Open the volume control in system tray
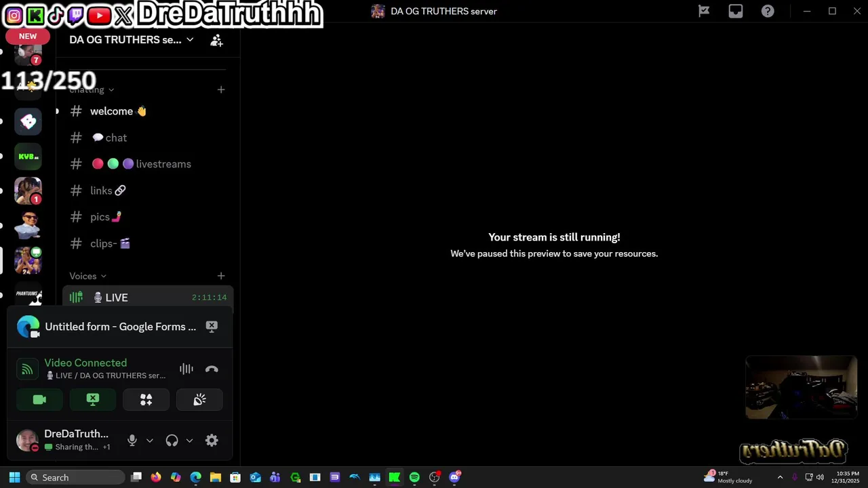This screenshot has height=488, width=868. coord(820,477)
